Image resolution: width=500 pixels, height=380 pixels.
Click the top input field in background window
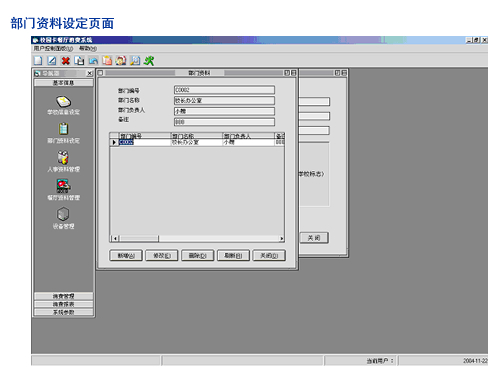point(314,101)
